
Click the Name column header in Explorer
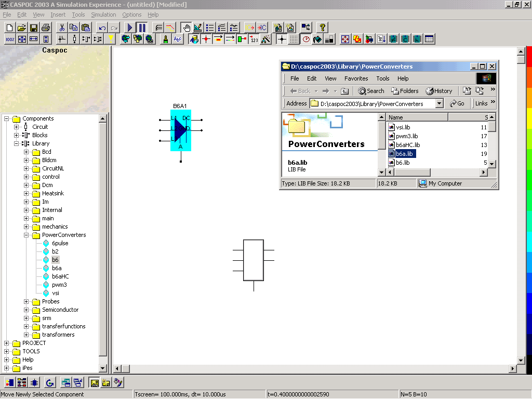point(417,117)
